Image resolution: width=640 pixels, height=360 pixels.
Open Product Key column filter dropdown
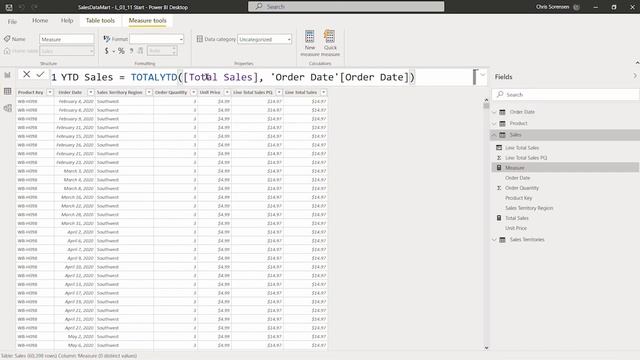pyautogui.click(x=50, y=92)
